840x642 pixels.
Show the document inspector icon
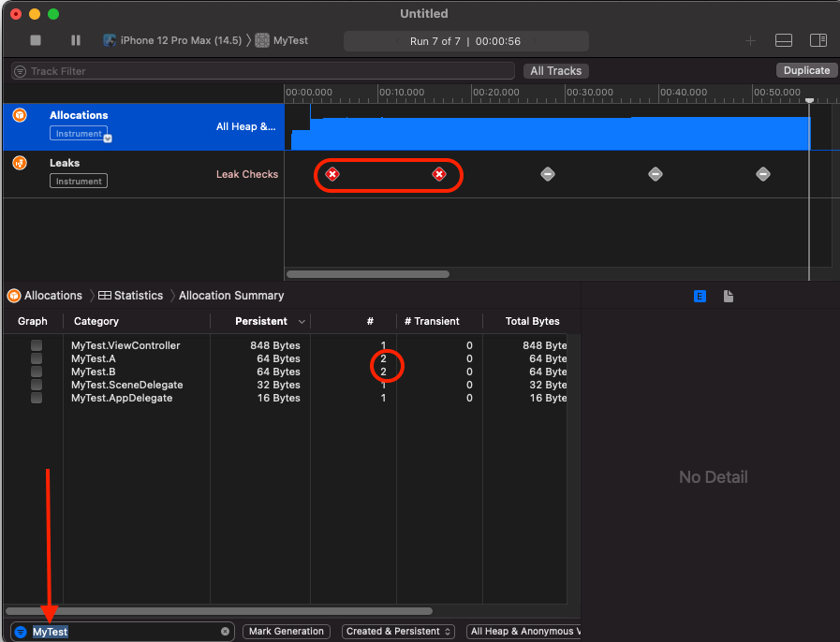728,296
